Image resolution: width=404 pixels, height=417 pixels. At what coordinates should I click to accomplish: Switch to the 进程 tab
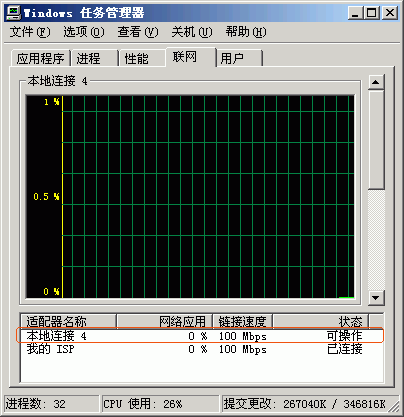click(95, 59)
